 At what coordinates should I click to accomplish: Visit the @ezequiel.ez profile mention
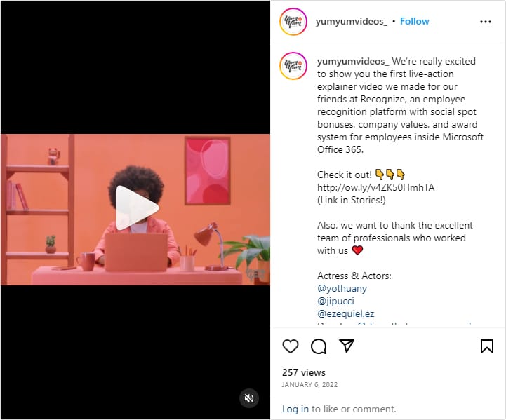coord(345,313)
